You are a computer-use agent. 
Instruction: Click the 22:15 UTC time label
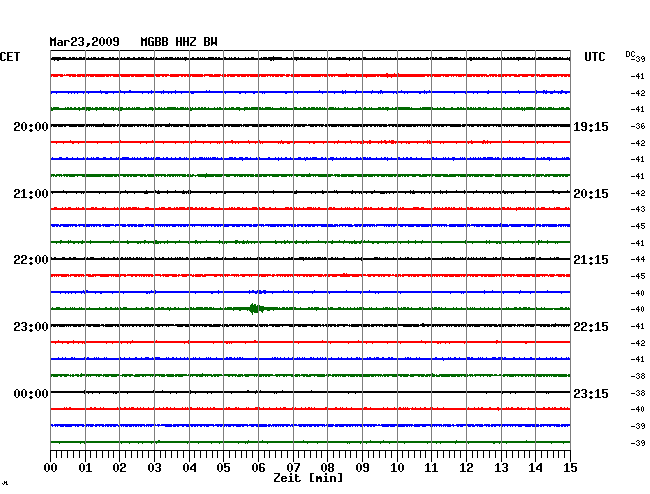[591, 327]
